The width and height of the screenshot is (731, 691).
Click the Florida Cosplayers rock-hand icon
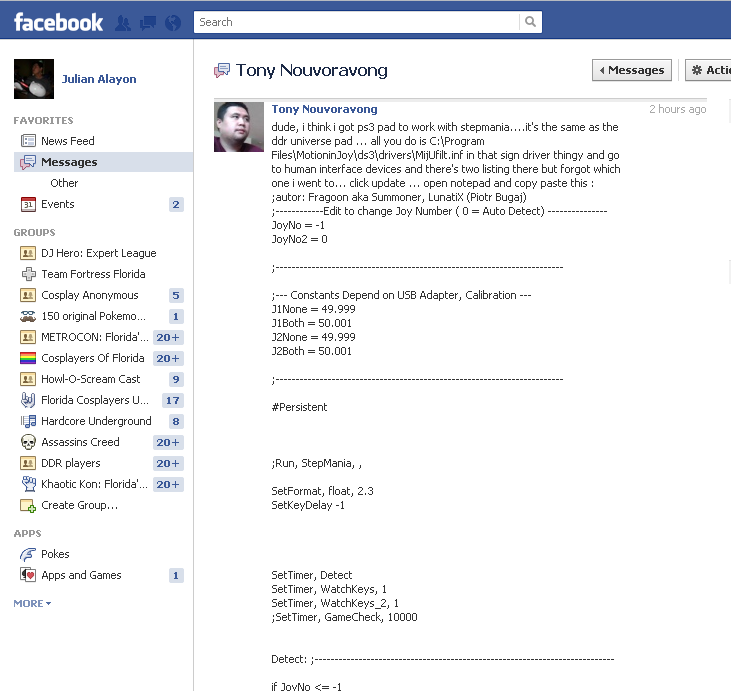(x=28, y=400)
